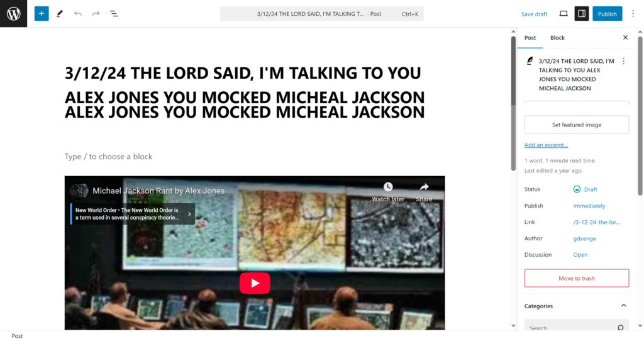Click the Add an excerpt link
This screenshot has width=644, height=341.
coord(546,145)
